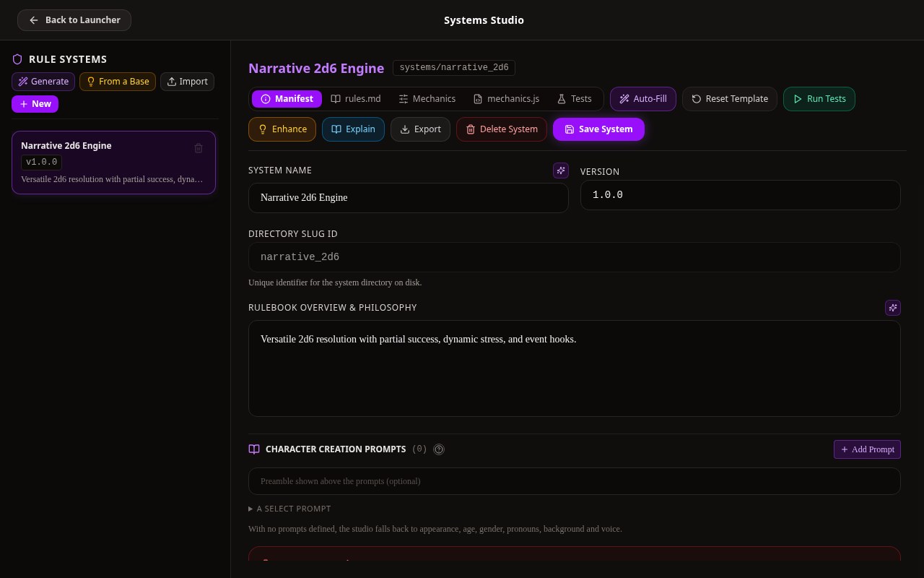Focus the System Name input field
Screen dimensions: 924x578
409,198
